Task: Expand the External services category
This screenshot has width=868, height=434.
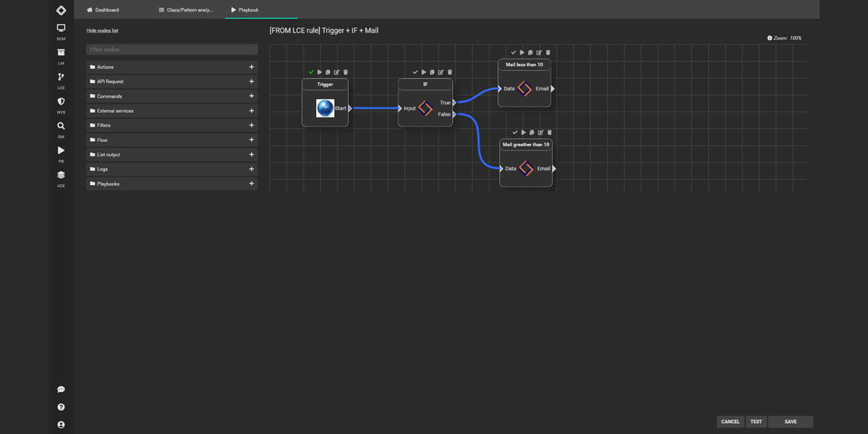Action: (x=252, y=111)
